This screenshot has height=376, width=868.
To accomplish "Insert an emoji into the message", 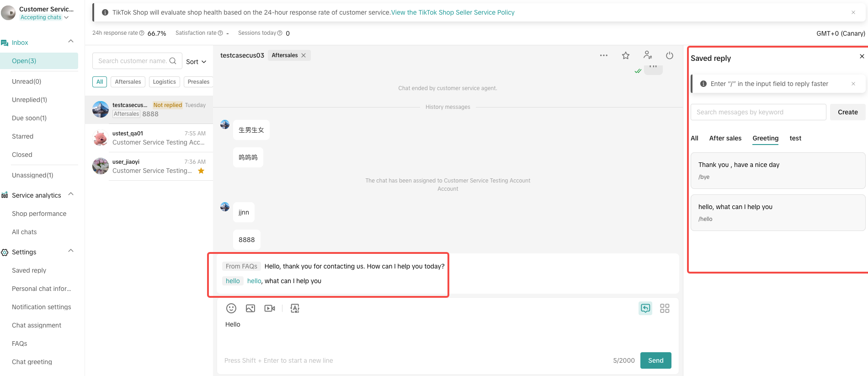I will point(231,308).
